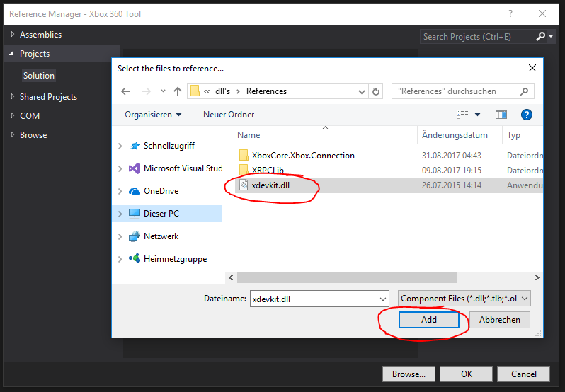Viewport: 565px width, 392px height.
Task: Click Browse... button in Reference Manager
Action: [409, 374]
